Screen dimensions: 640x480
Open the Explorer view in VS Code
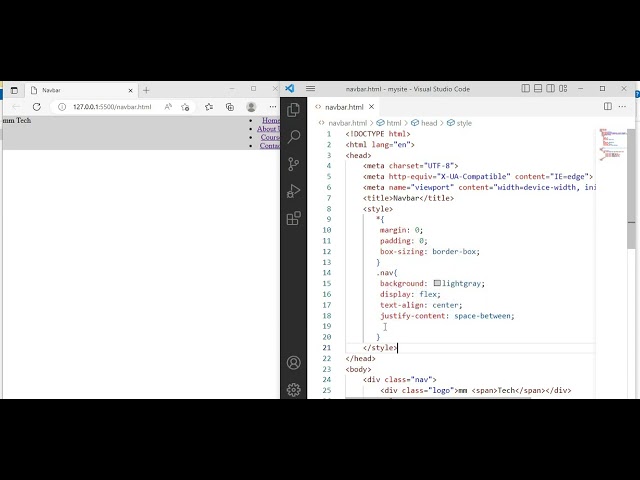(x=293, y=110)
